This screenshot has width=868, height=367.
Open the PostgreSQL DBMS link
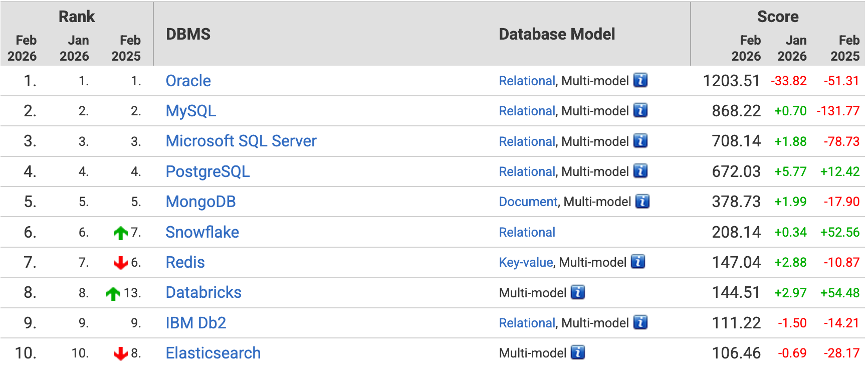[x=207, y=171]
